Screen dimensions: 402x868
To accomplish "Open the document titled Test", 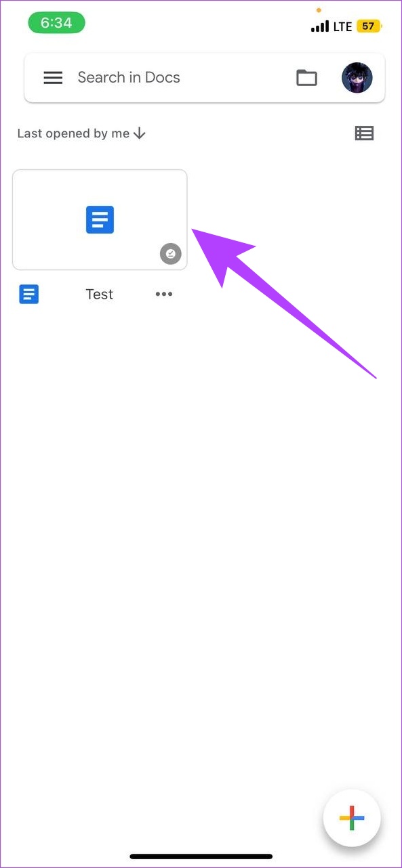I will click(x=100, y=294).
